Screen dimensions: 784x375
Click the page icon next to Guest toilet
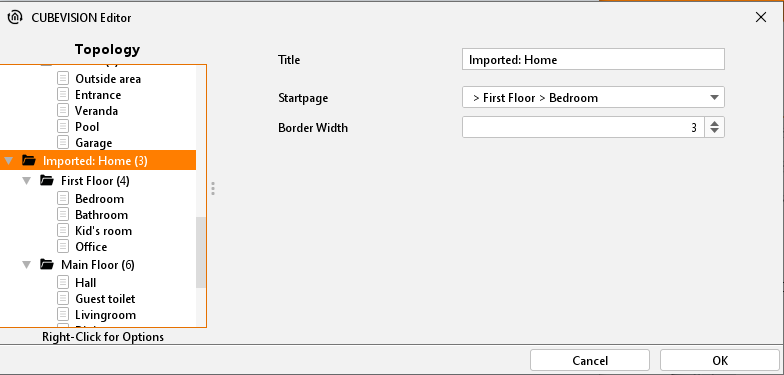click(63, 298)
